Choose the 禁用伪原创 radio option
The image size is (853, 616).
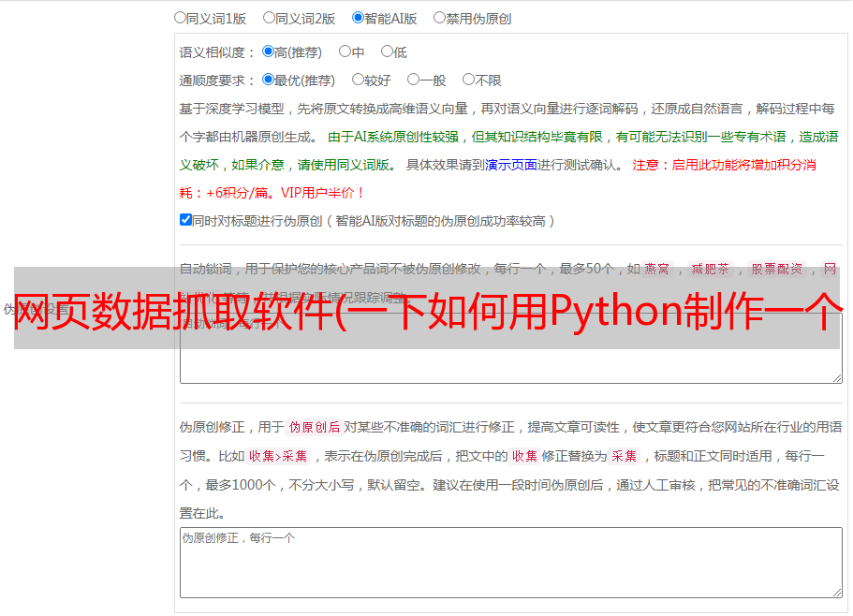[439, 18]
